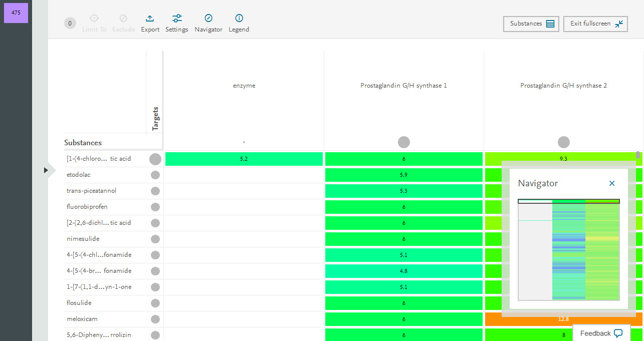Screen dimensions: 644x341
Task: Click the trans-piceatannol substance name
Action: tap(88, 191)
